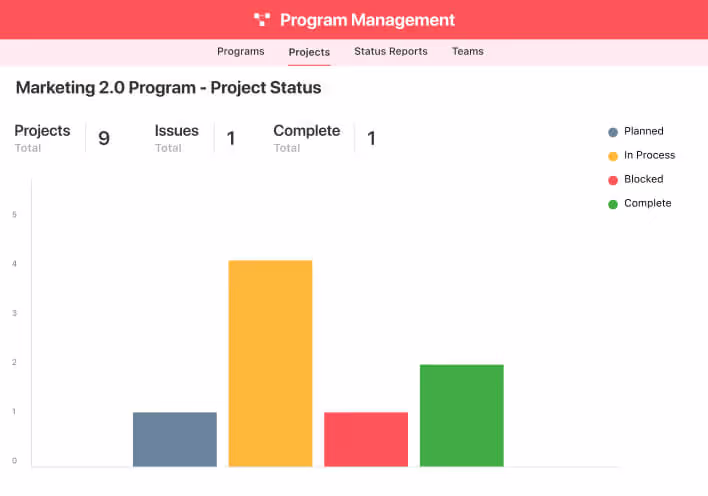The height and width of the screenshot is (496, 708).
Task: Click the Complete Total count
Action: click(371, 138)
